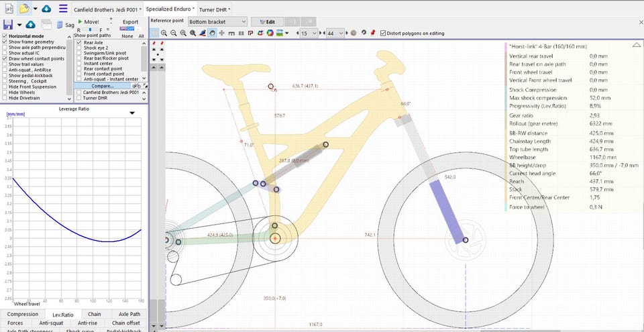Click the color wheel icon
Viewport: 644px width, 332px height.
[x=270, y=33]
